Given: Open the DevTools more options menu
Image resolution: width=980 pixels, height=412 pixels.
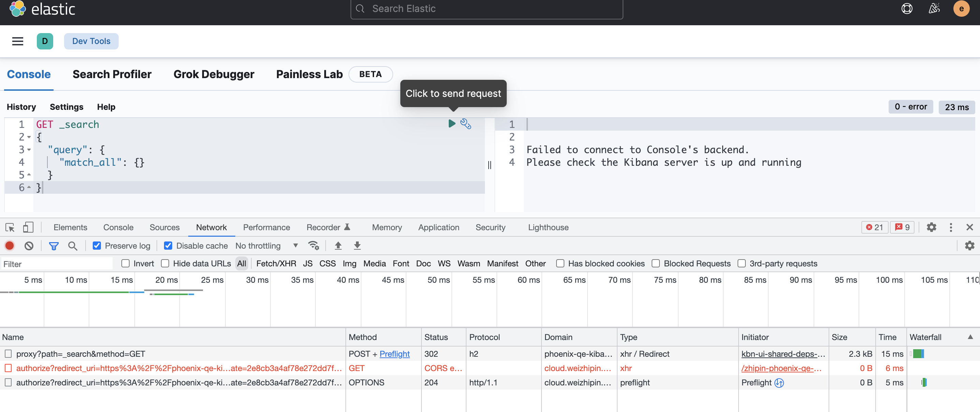Looking at the screenshot, I should [x=951, y=227].
